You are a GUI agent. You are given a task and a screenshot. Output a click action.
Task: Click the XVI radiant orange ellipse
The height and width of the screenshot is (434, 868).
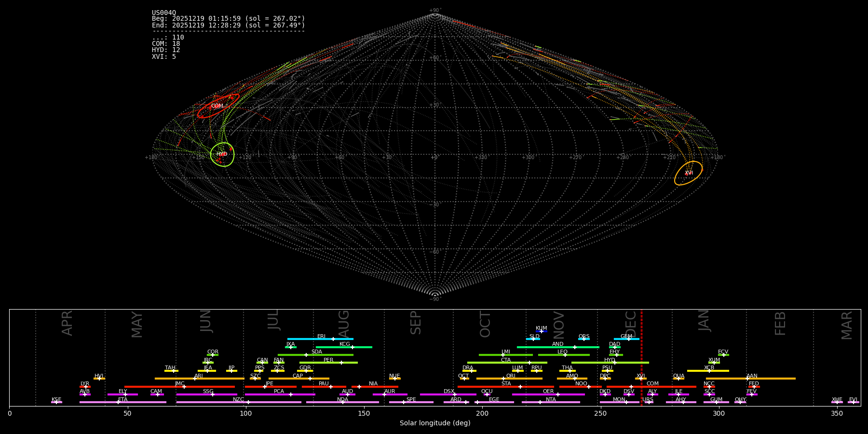coord(688,173)
